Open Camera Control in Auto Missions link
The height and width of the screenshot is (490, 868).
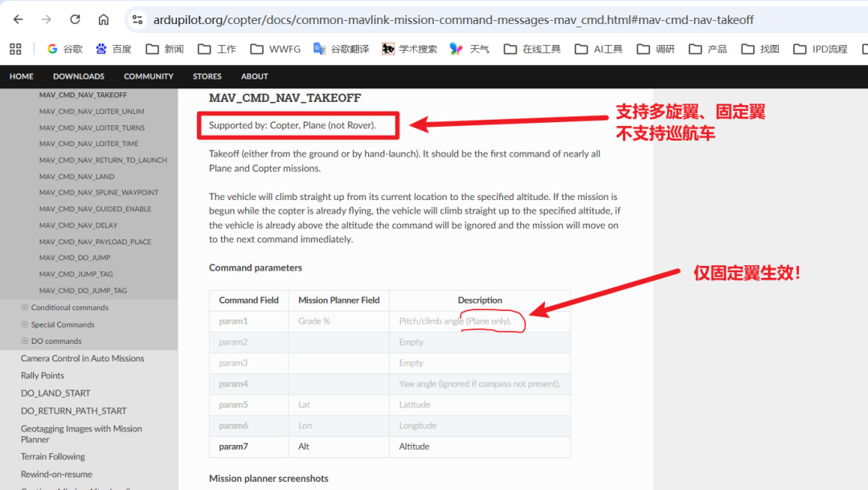click(x=83, y=358)
